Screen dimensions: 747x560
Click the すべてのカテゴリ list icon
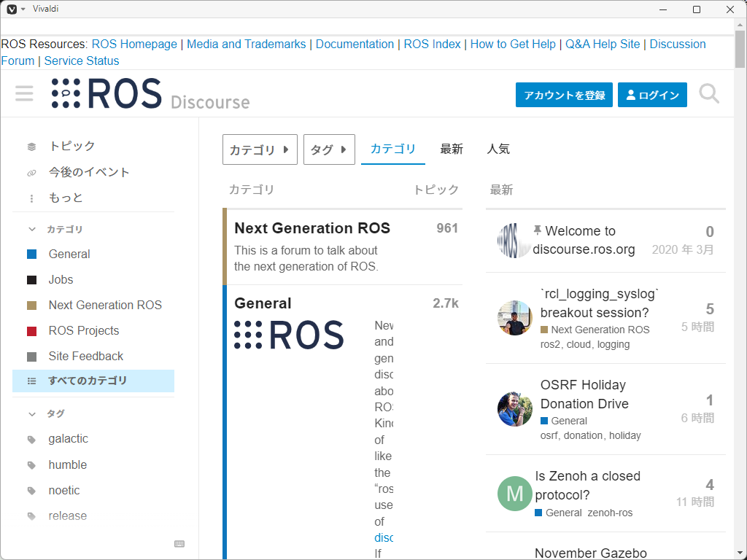(31, 381)
